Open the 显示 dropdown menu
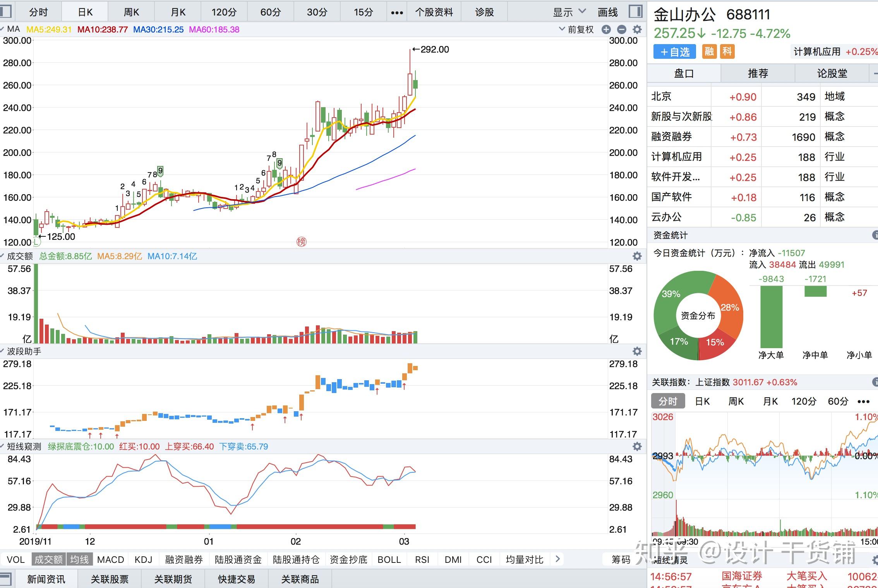This screenshot has height=588, width=878. pyautogui.click(x=569, y=12)
